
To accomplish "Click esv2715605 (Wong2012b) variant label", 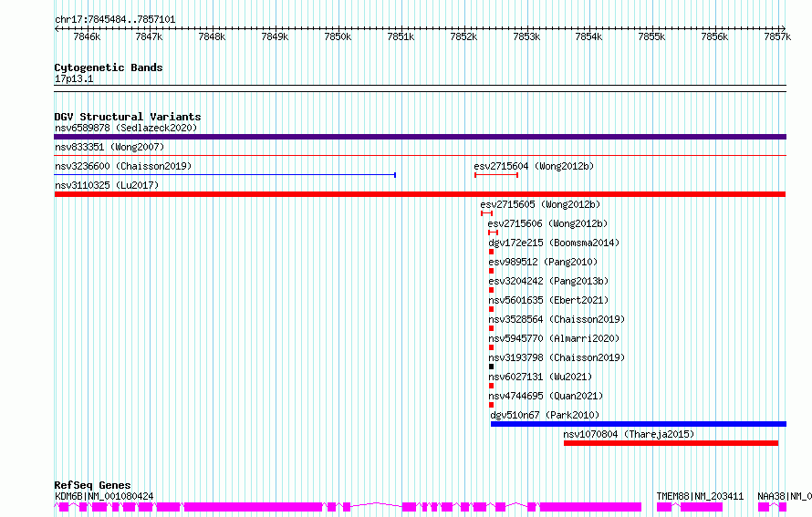I will point(540,204).
